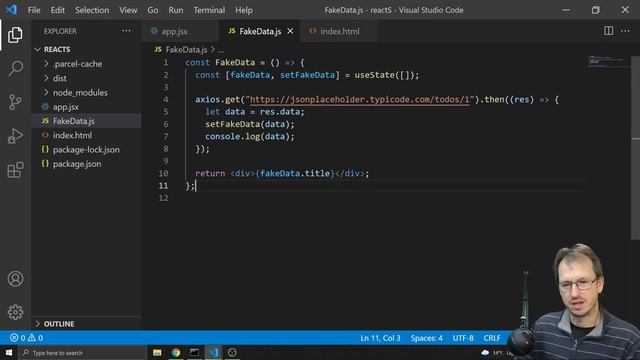Open the Run menu
The height and width of the screenshot is (360, 640).
(x=176, y=10)
